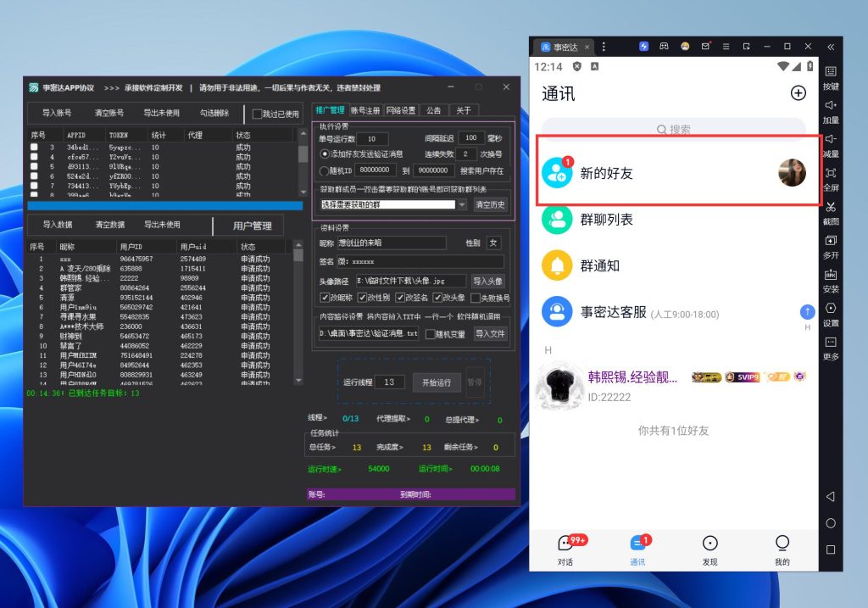The image size is (868, 608).
Task: Switch to the 账号注册 tab
Action: tap(365, 110)
